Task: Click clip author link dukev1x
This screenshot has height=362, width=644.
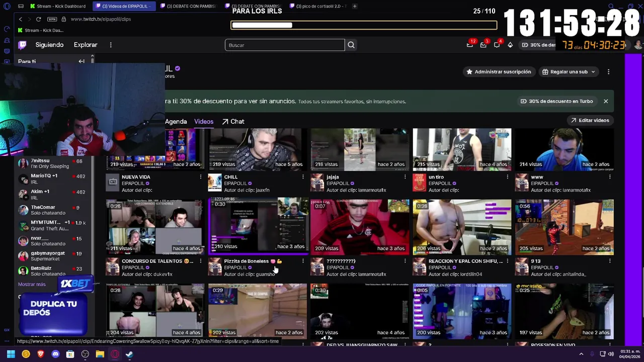Action: point(163,275)
